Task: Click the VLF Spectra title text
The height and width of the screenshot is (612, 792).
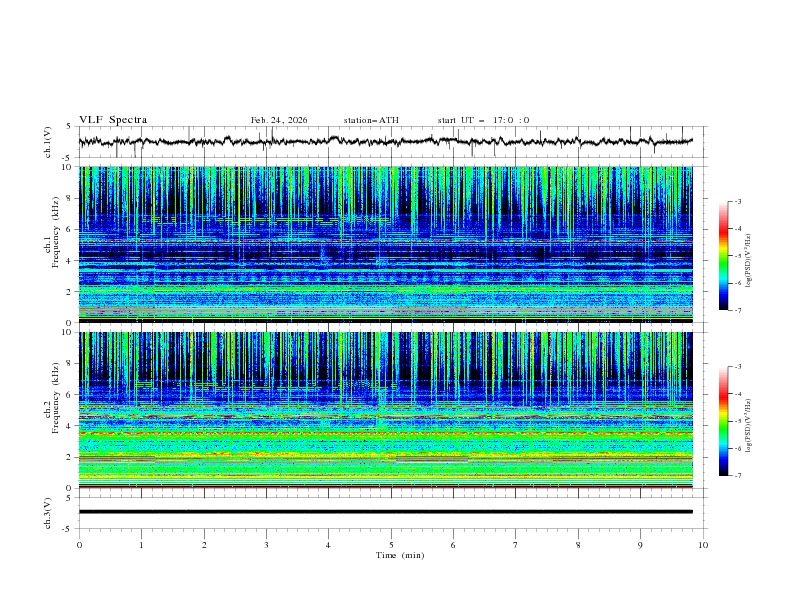Action: (113, 120)
